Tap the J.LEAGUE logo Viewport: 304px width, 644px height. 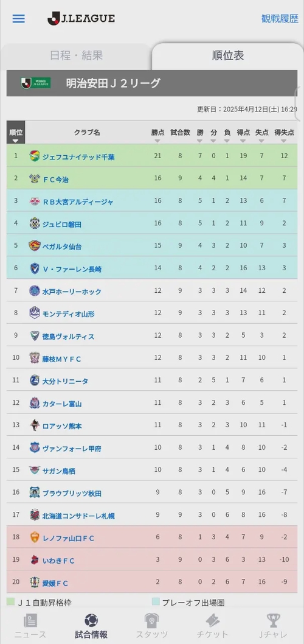point(81,18)
